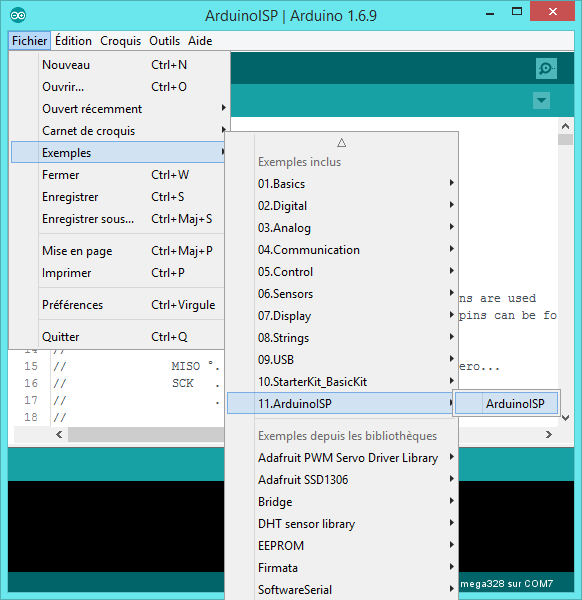Click the COM7 board status text
582x600 pixels.
[507, 584]
